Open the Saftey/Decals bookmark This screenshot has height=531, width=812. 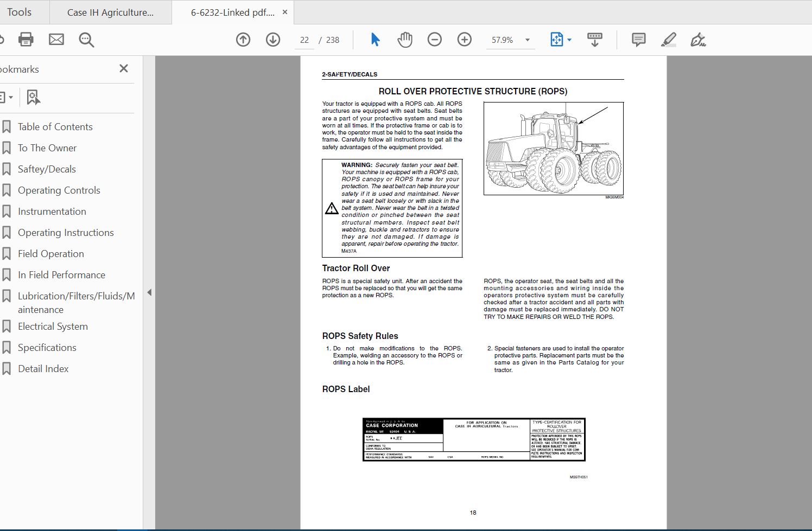tap(47, 169)
